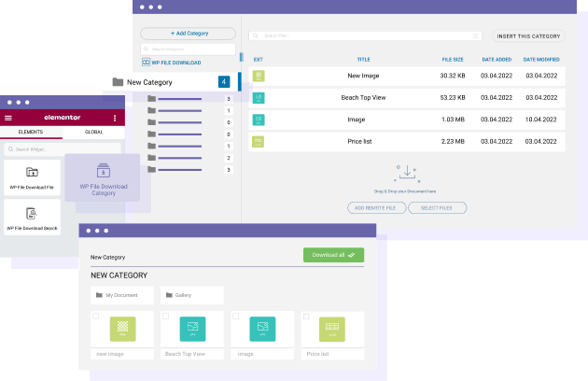
Task: Select the WP File Download Search widget
Action: 32,219
